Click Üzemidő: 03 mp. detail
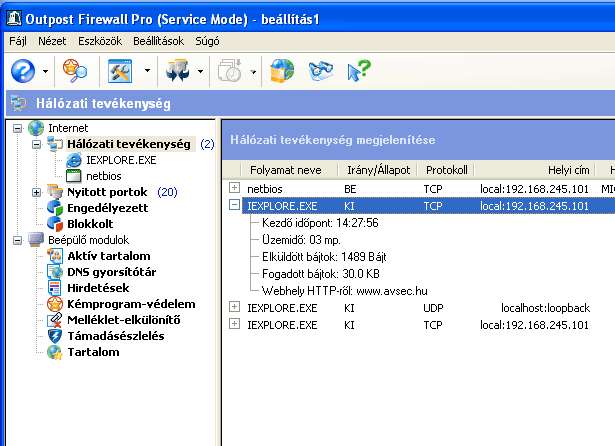615x446 pixels. [301, 240]
